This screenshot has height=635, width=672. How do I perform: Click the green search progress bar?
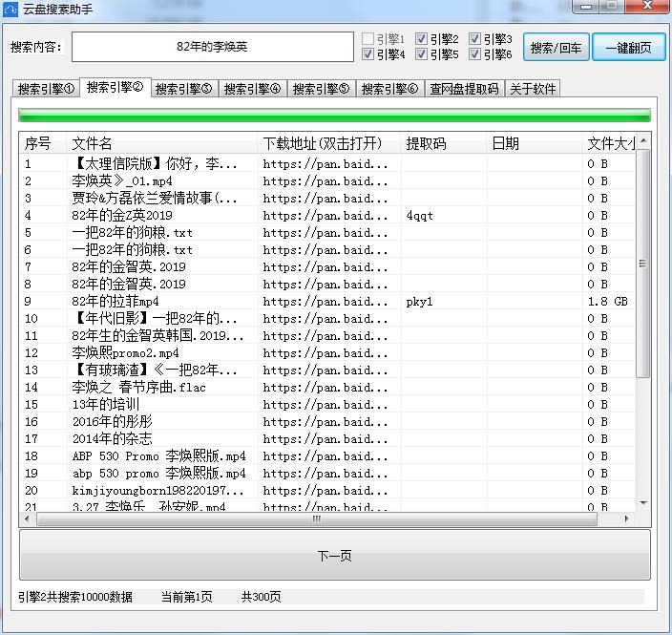tap(334, 116)
